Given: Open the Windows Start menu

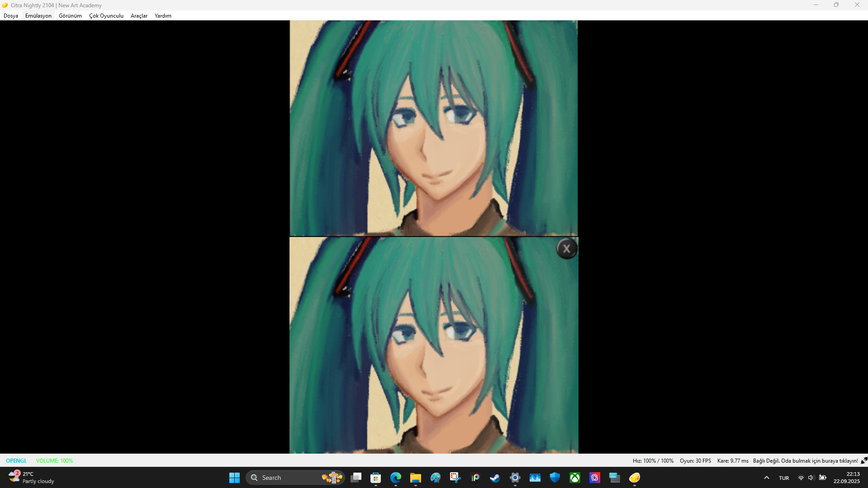Looking at the screenshot, I should pyautogui.click(x=234, y=478).
